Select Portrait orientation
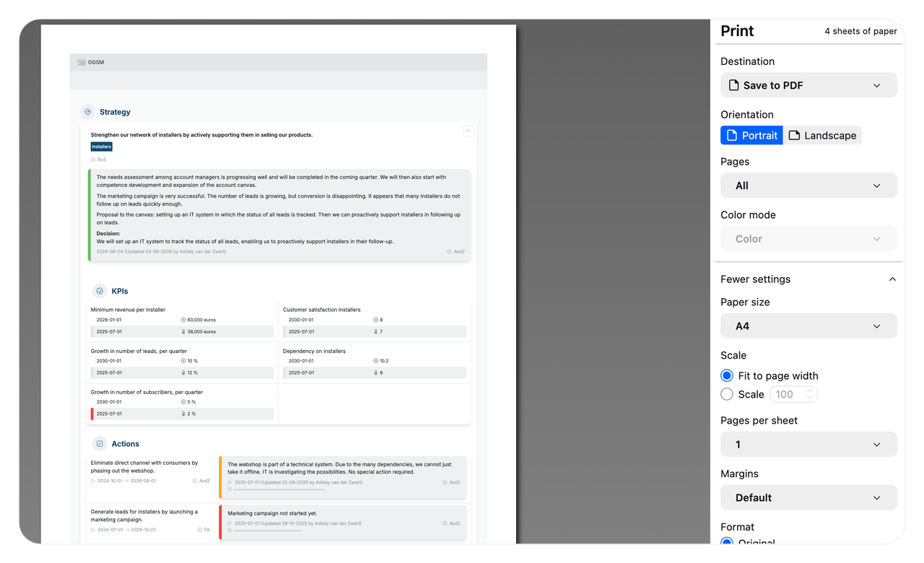Screen dimensions: 924x563 pyautogui.click(x=751, y=135)
